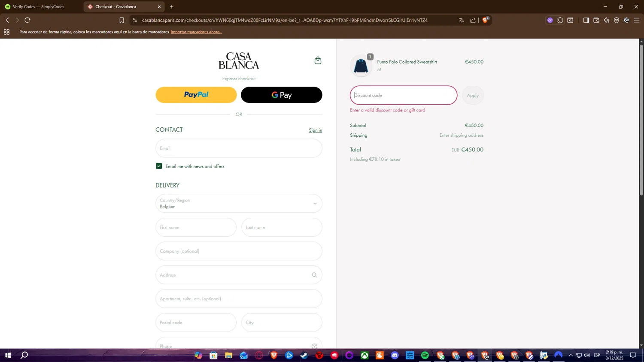Click the Enter shipping address text
Screen dimensions: 644x362
(x=462, y=135)
